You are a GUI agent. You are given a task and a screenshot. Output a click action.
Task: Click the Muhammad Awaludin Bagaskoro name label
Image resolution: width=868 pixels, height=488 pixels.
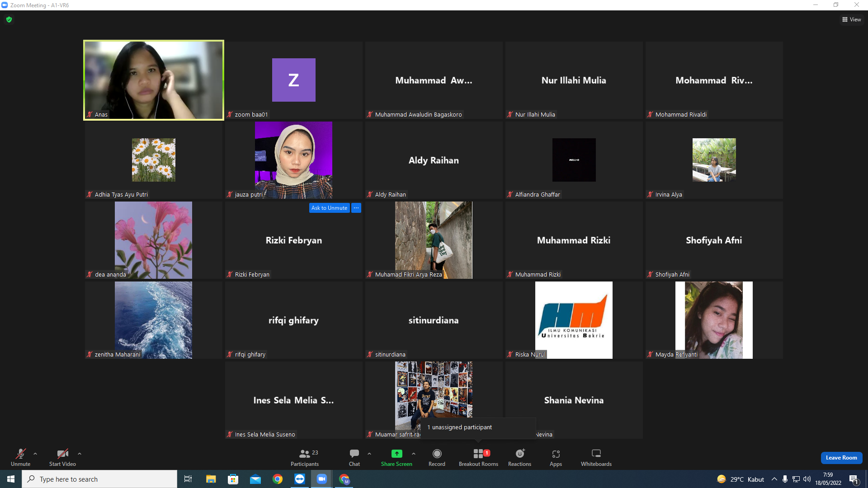pos(419,115)
